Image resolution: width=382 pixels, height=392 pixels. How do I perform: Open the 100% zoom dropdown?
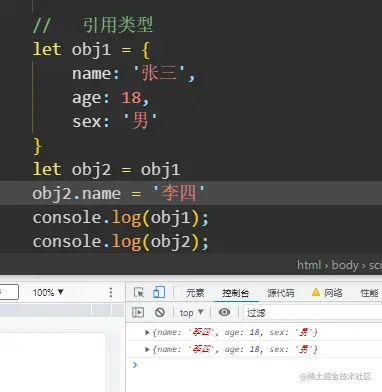coord(48,293)
